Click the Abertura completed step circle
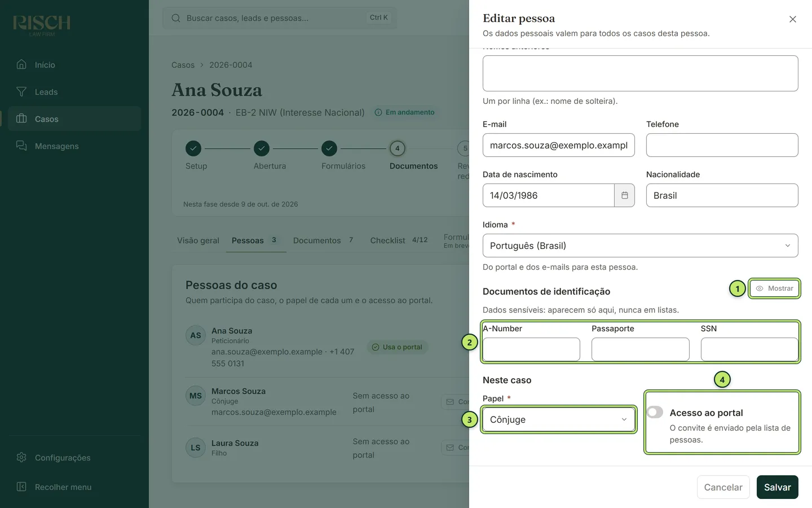 pos(262,148)
